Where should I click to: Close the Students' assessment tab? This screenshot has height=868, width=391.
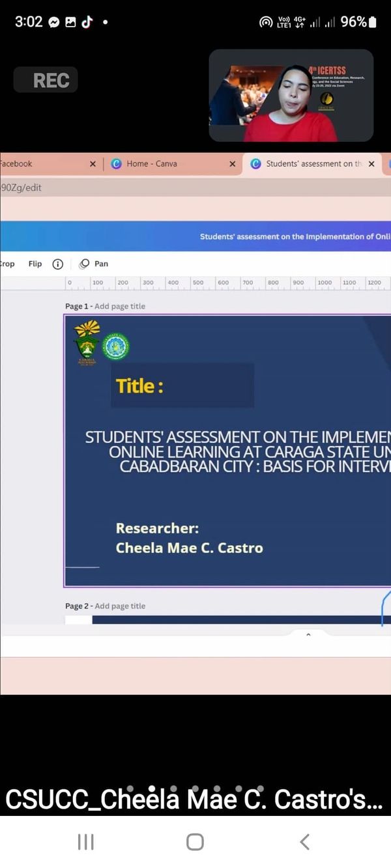[x=371, y=164]
